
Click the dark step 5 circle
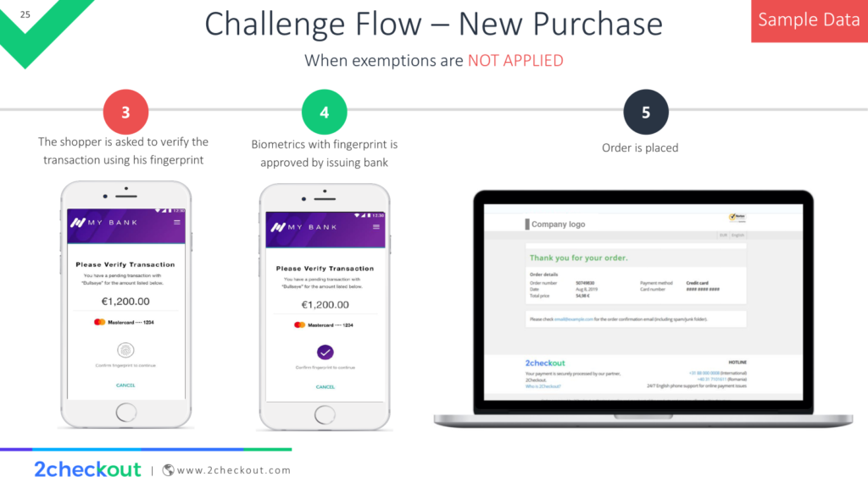point(645,113)
